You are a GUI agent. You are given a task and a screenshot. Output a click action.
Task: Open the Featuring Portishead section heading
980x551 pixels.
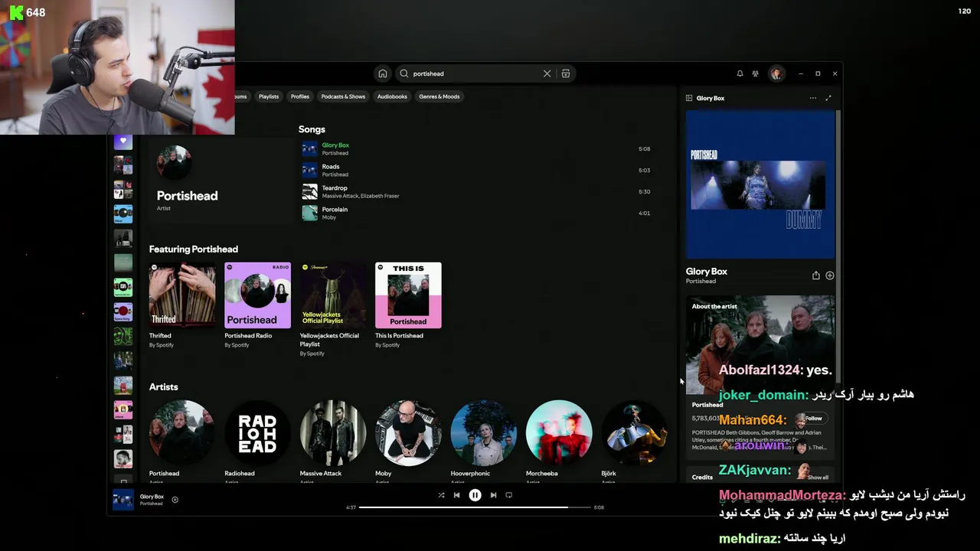[x=193, y=249]
